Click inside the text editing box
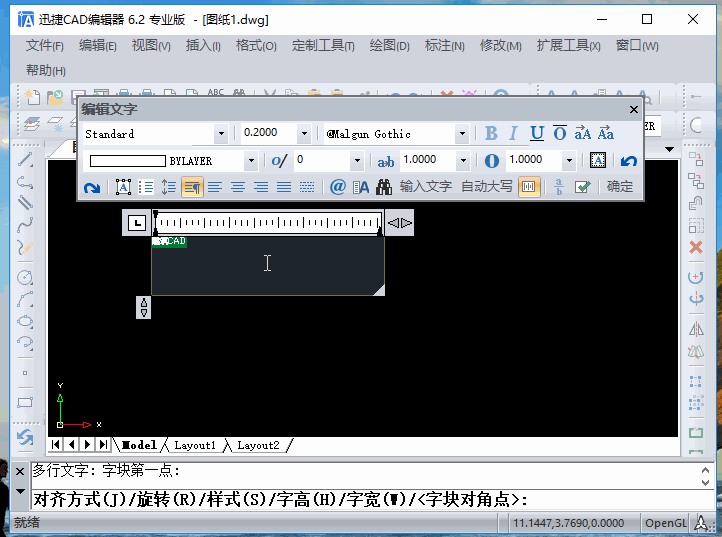 click(268, 266)
